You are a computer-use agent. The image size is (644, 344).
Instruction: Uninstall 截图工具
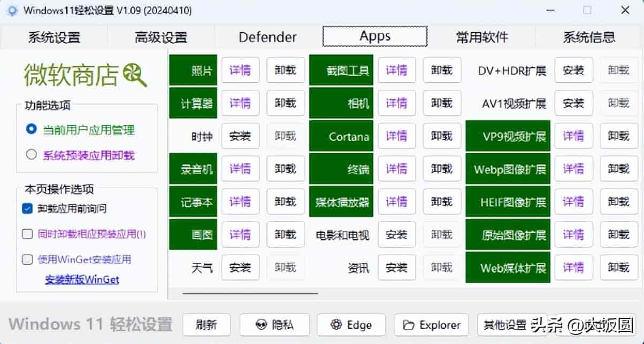pyautogui.click(x=442, y=70)
